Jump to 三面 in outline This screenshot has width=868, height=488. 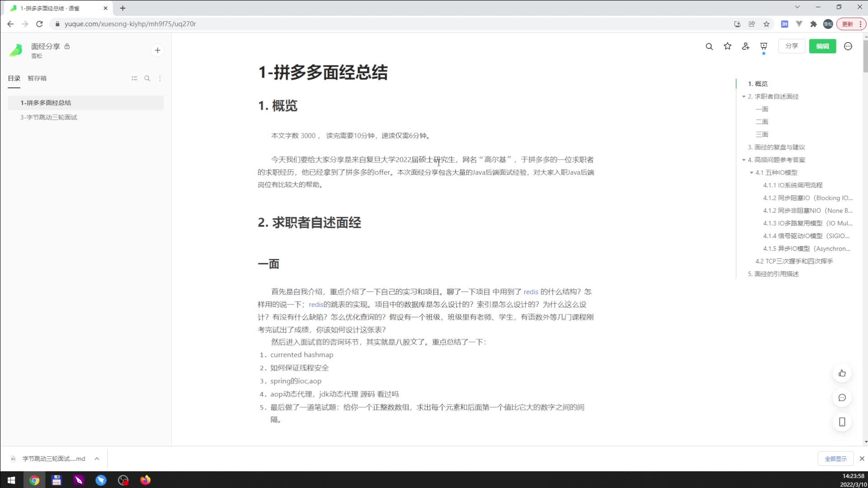pyautogui.click(x=762, y=134)
